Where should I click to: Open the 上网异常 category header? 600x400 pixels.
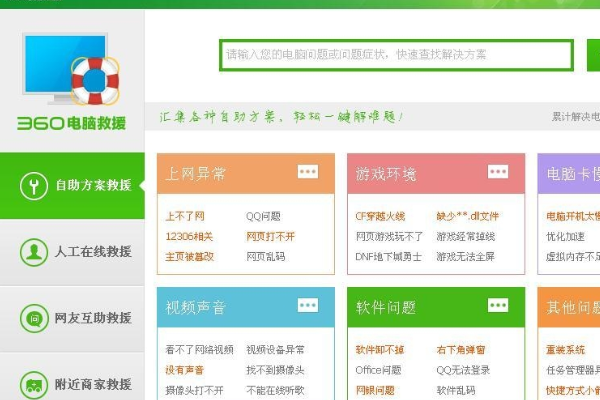point(246,174)
